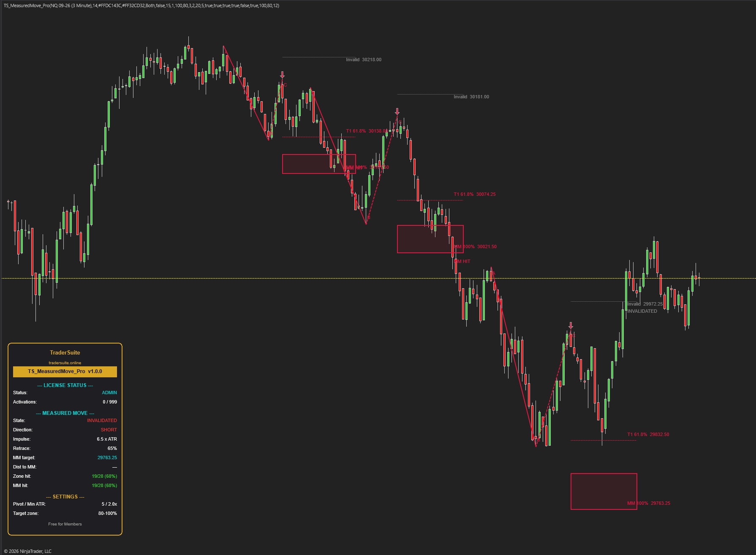Click the State value INVALIDATED in the panel

point(102,420)
